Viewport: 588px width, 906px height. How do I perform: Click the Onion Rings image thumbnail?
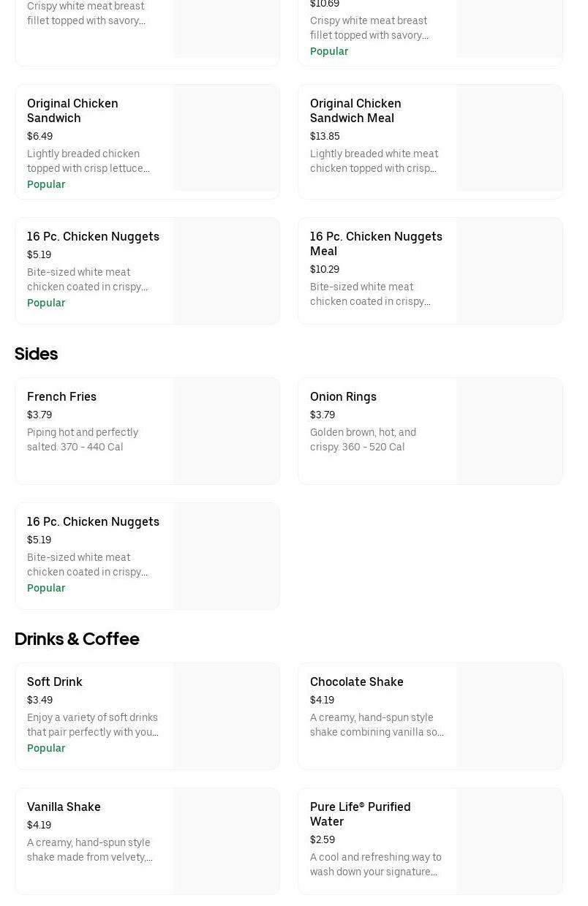509,431
